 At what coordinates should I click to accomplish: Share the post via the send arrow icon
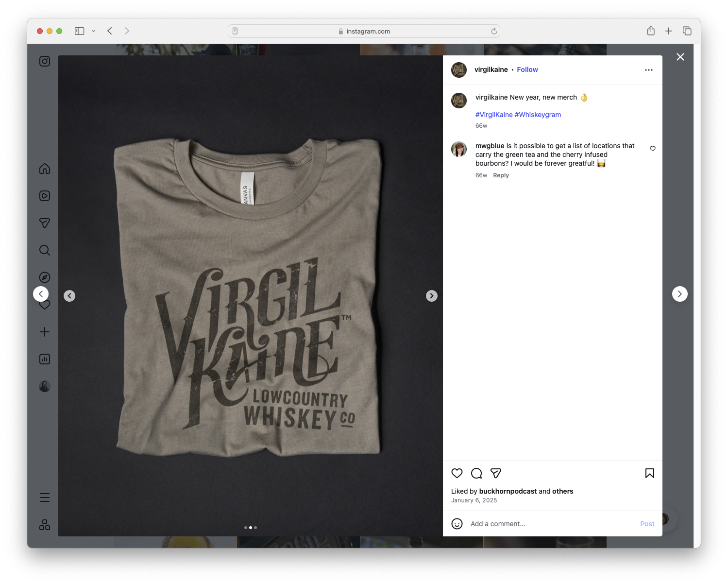click(496, 473)
